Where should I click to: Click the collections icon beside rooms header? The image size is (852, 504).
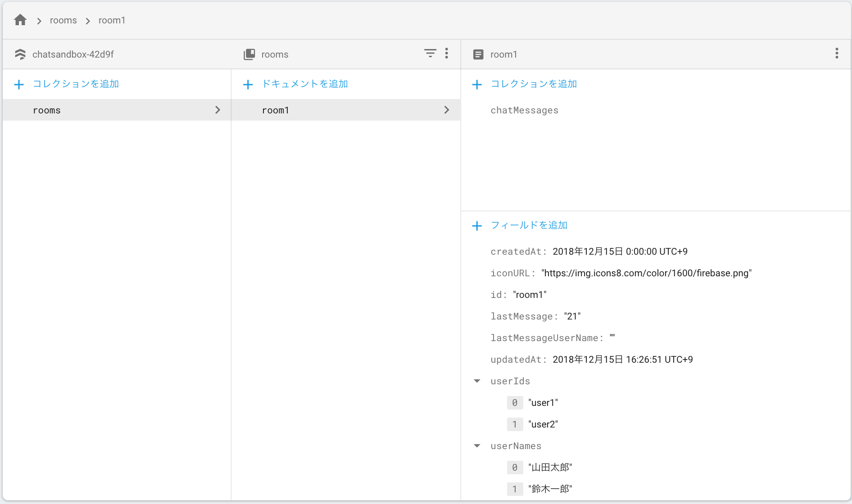tap(249, 54)
